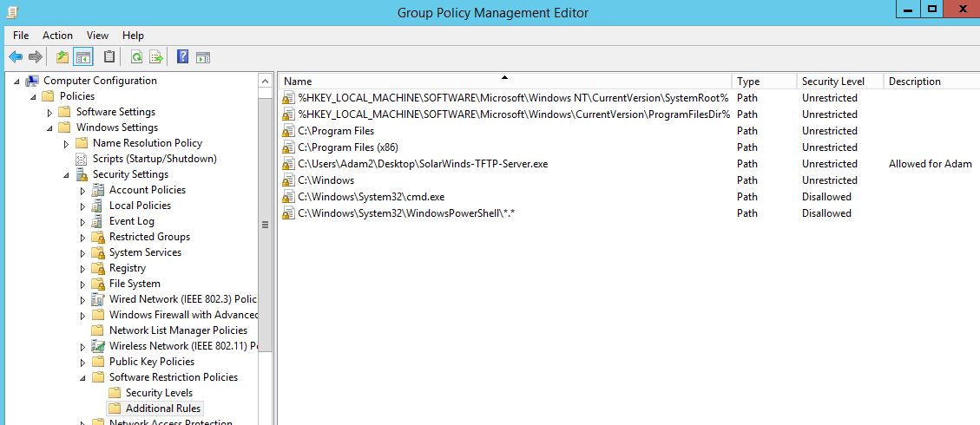Click the Forward arrow toolbar icon
The height and width of the screenshot is (425, 980).
point(36,57)
